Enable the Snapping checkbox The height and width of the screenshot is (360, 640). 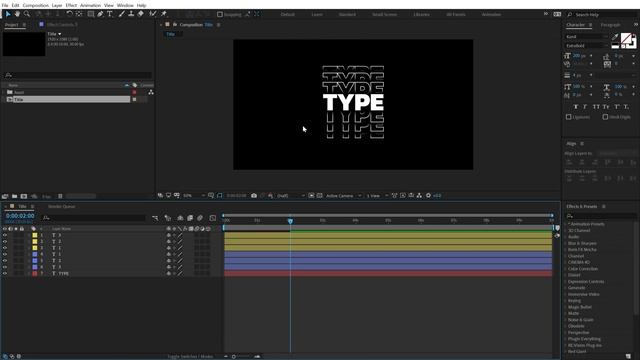coord(220,14)
